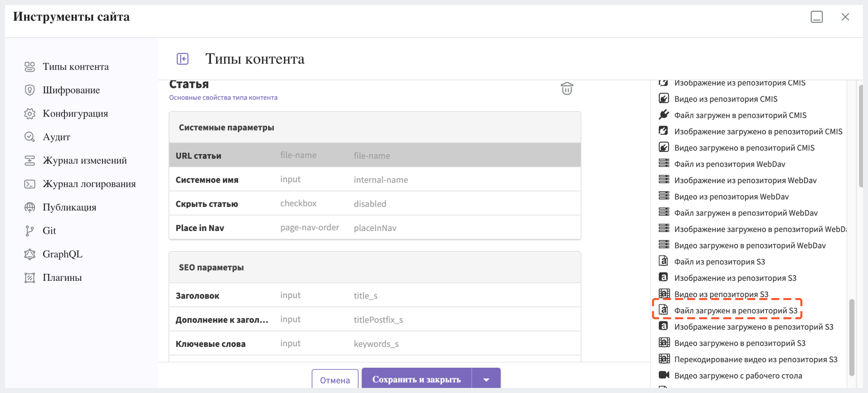Click the internal-name variable value
Viewport: 868px width, 393px height.
381,180
